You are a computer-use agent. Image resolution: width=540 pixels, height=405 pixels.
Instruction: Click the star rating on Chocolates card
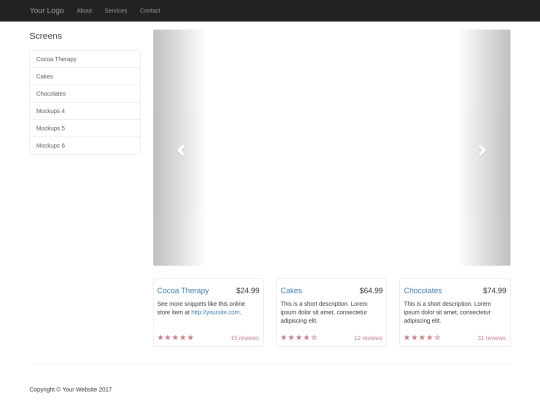422,338
